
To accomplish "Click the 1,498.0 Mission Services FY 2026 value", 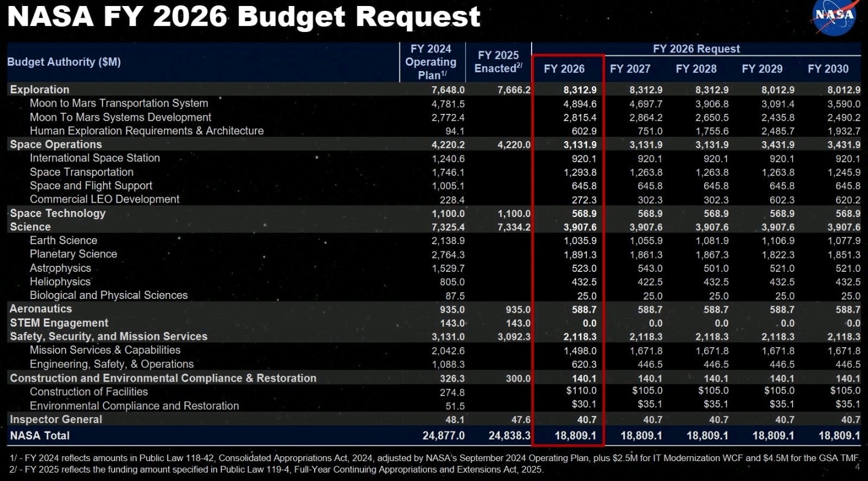I will coord(580,350).
